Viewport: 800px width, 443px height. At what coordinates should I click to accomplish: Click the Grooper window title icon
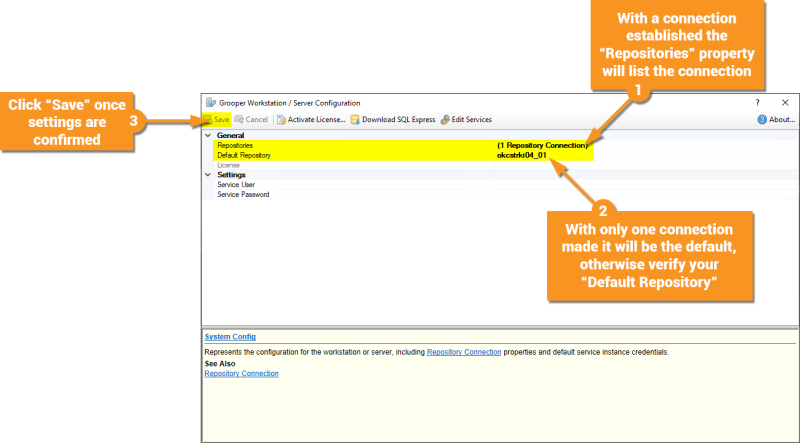pyautogui.click(x=210, y=103)
